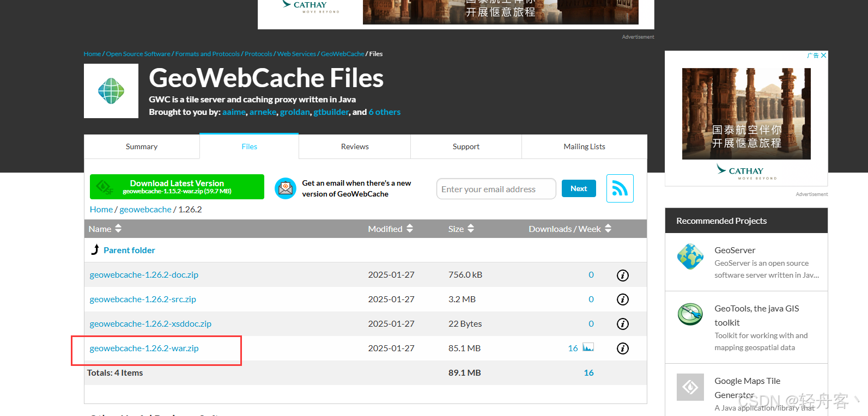Go to the Support tab

coord(466,146)
